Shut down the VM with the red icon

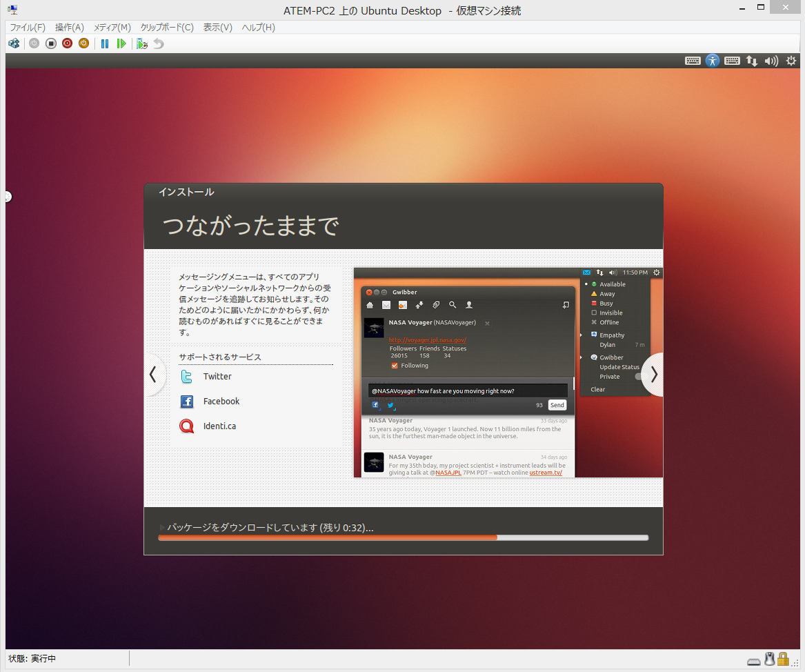tap(67, 43)
